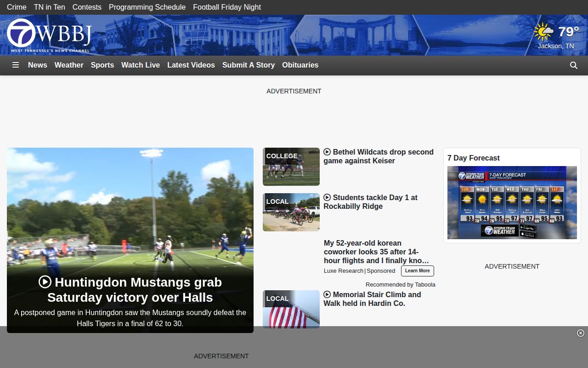Open Latest Videos

click(191, 65)
